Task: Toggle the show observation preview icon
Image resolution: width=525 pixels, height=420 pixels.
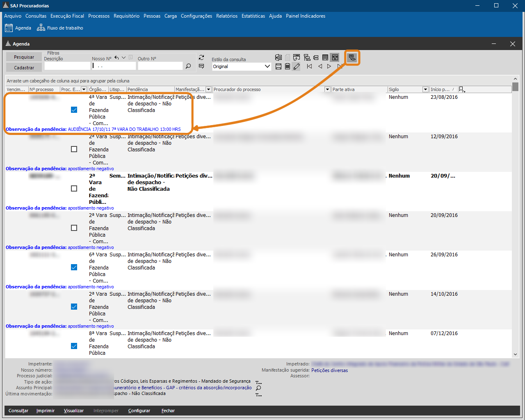Action: coord(352,58)
